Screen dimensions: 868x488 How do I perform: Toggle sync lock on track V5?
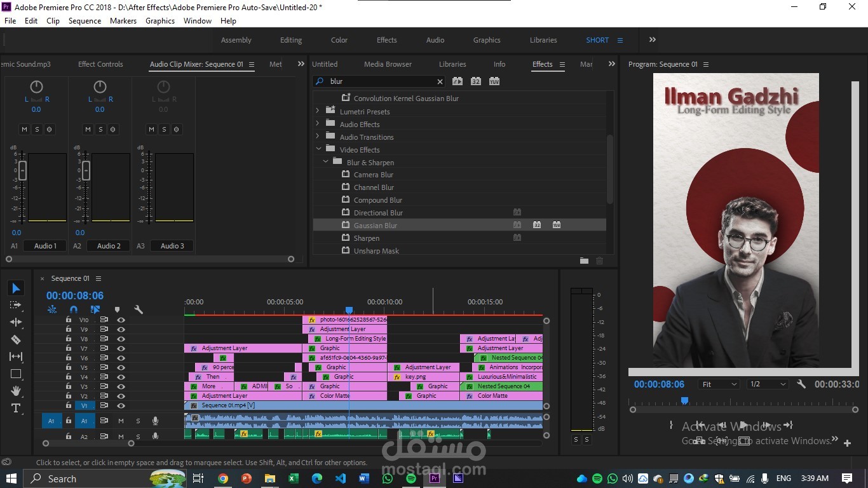pos(104,367)
